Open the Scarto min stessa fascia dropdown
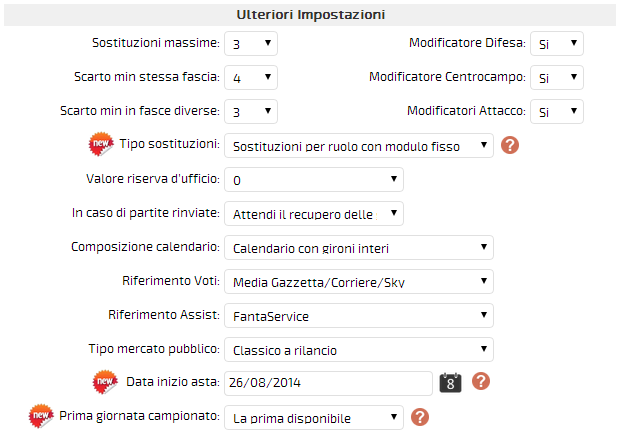 point(251,78)
